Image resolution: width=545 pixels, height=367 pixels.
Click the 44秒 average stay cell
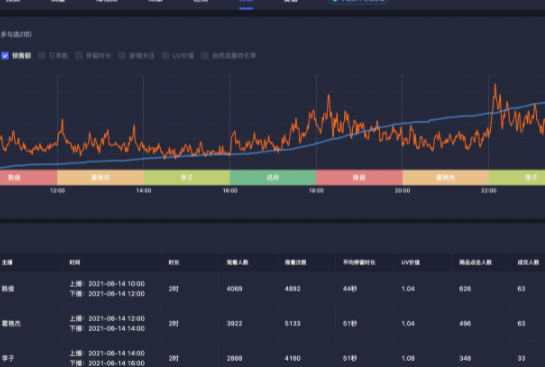[350, 289]
